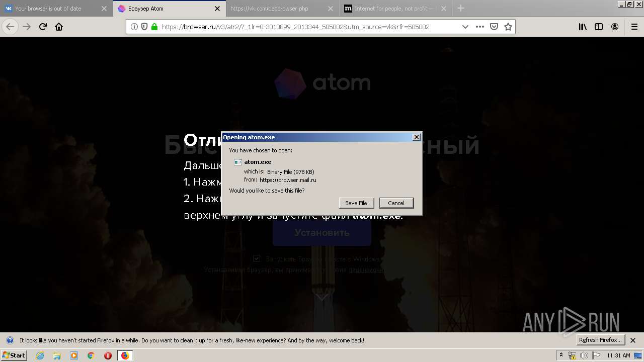The height and width of the screenshot is (362, 644).
Task: Open the Library icon
Action: pyautogui.click(x=583, y=27)
